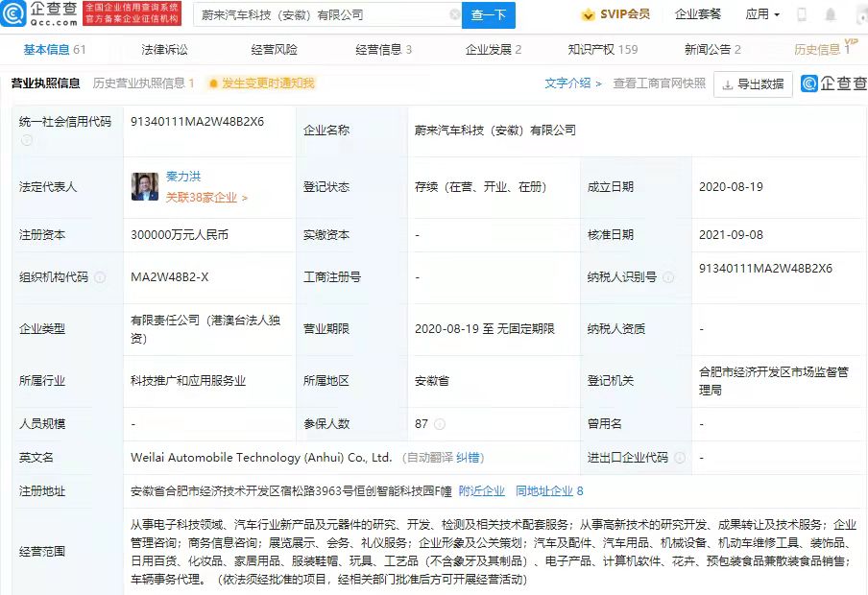
Task: Clear the search box using the X icon
Action: [455, 14]
